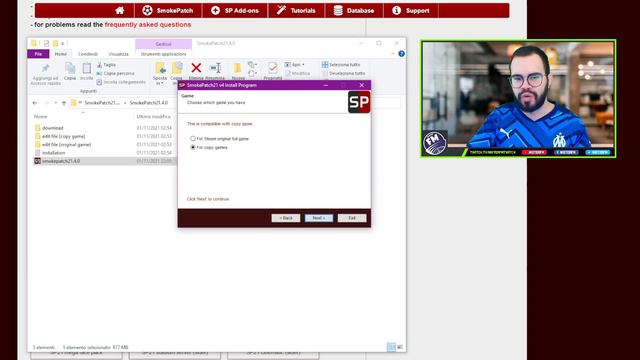Image resolution: width=640 pixels, height=360 pixels.
Task: Click 'Copia percorso' in the ribbon
Action: pyautogui.click(x=116, y=73)
